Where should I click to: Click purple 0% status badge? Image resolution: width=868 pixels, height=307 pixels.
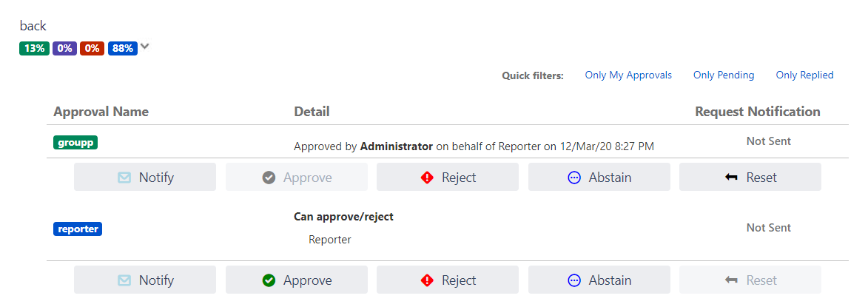pos(64,49)
